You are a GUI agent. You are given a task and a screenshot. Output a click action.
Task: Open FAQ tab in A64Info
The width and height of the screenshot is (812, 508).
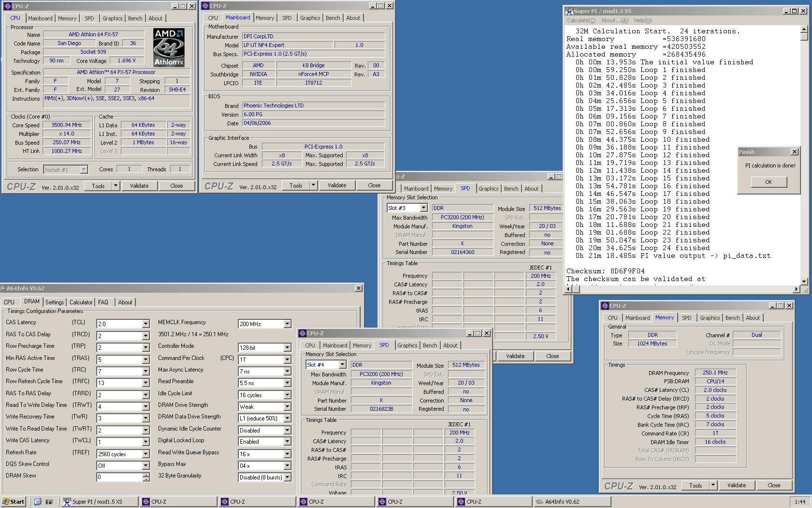click(103, 302)
